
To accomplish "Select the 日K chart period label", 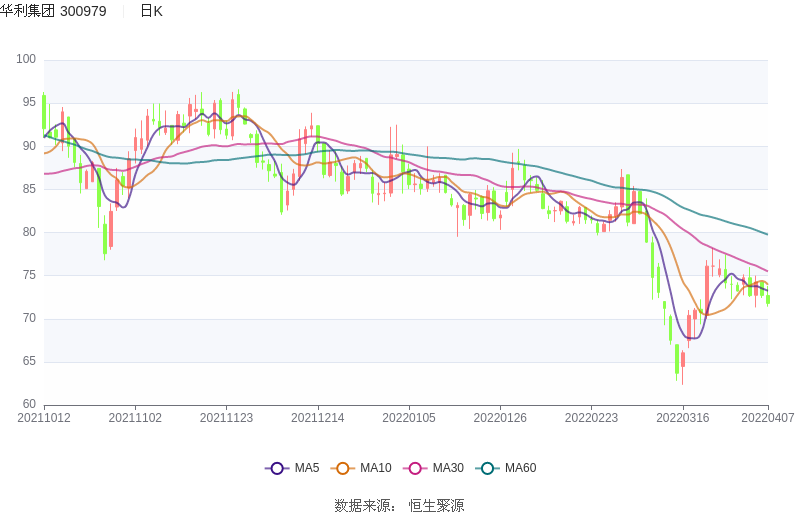I will tap(151, 11).
